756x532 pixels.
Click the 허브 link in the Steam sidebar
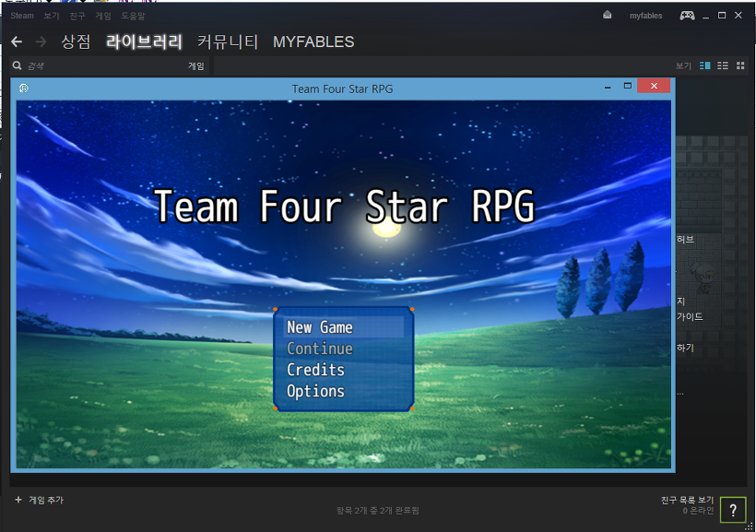point(685,239)
